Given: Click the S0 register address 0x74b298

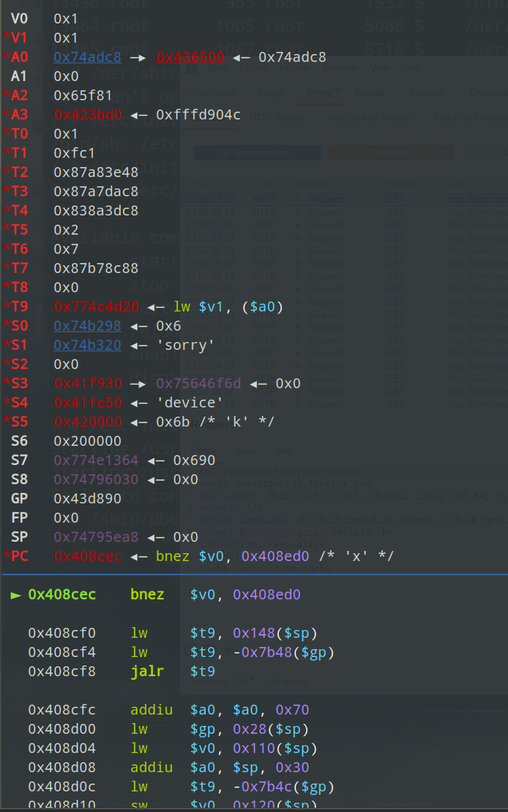Looking at the screenshot, I should [x=87, y=326].
